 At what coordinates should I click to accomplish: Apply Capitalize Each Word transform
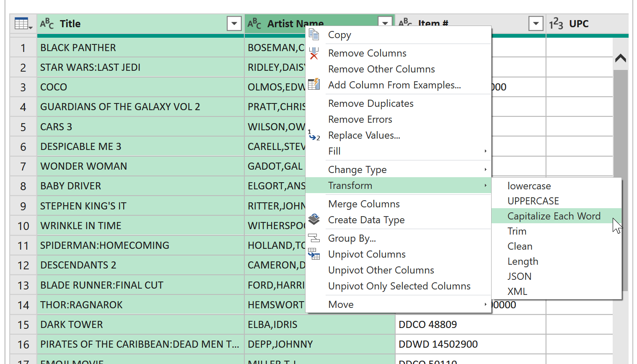click(557, 216)
